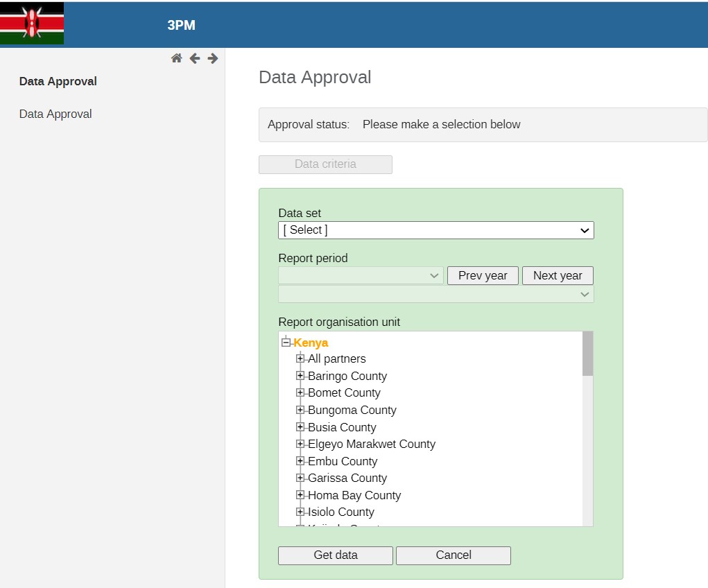Click the home icon in the sidebar
The width and height of the screenshot is (708, 588).
click(177, 58)
